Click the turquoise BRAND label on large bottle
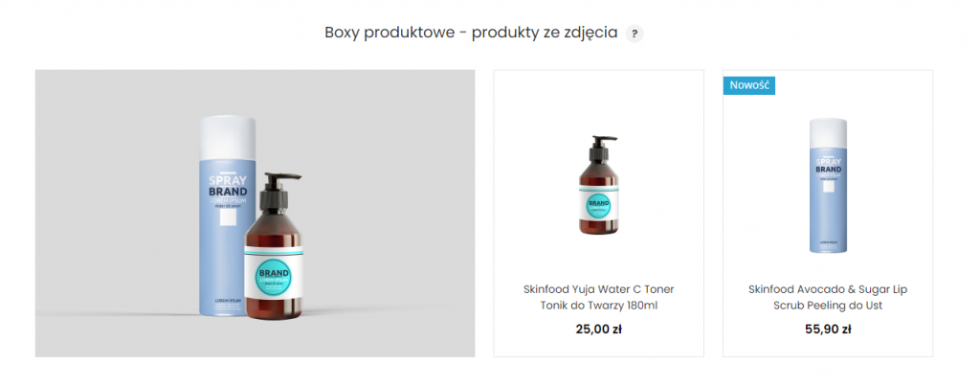The width and height of the screenshot is (980, 387). [274, 276]
